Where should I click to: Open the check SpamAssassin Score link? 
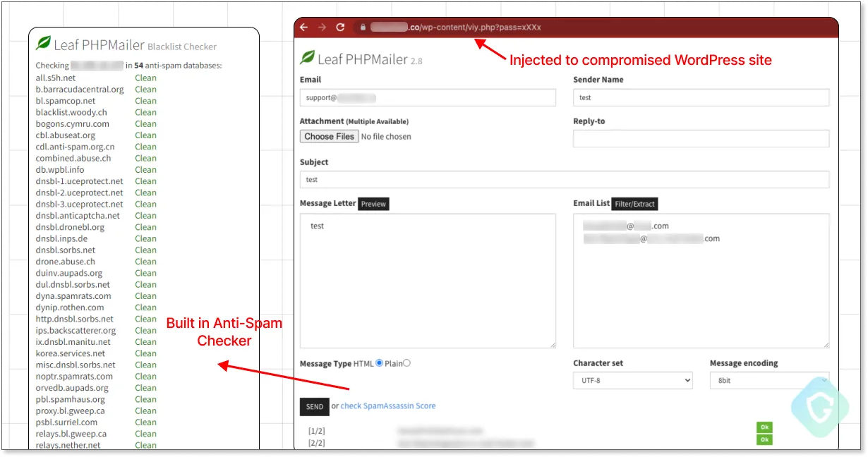tap(388, 406)
